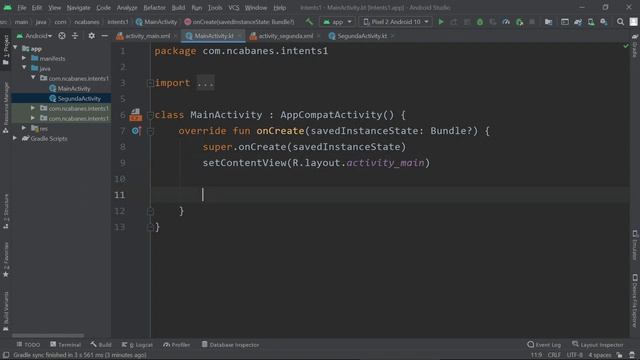Viewport: 640px width, 360px height.
Task: Click the folder icon right of Stop
Action: (x=549, y=22)
